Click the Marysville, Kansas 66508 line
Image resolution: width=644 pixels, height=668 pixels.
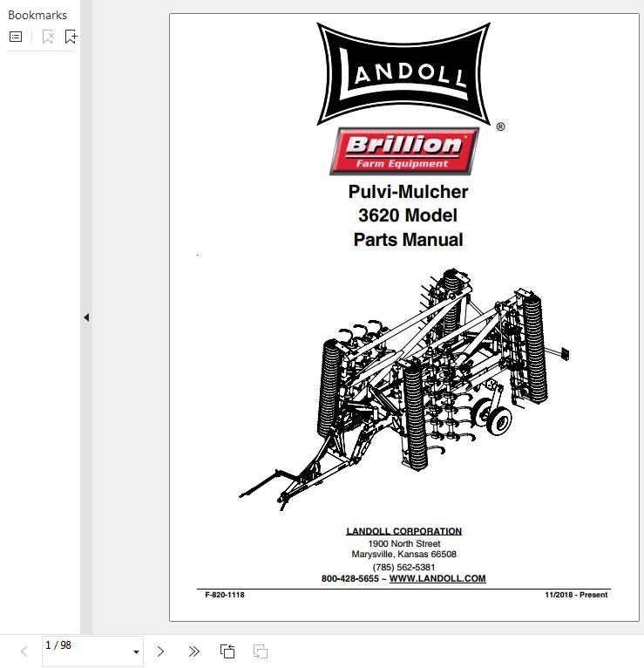click(404, 555)
